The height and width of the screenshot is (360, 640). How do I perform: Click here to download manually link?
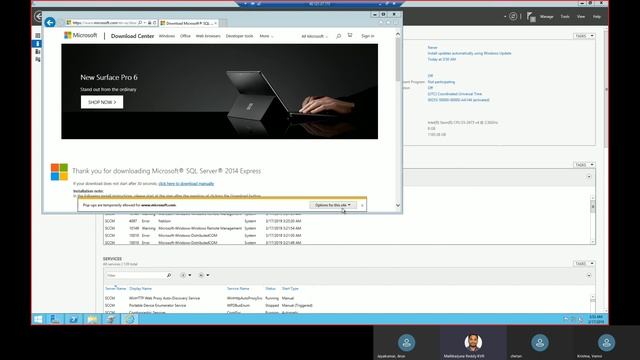point(186,184)
